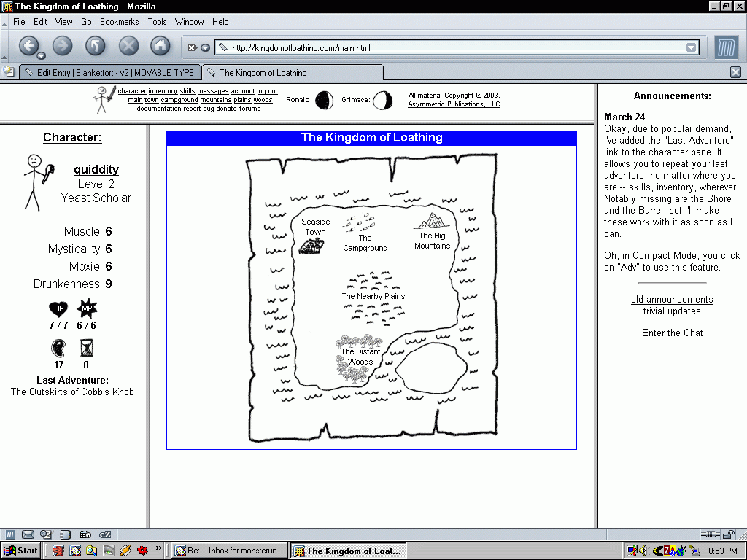
Task: Click the stick figure with sword icon
Action: click(x=104, y=99)
